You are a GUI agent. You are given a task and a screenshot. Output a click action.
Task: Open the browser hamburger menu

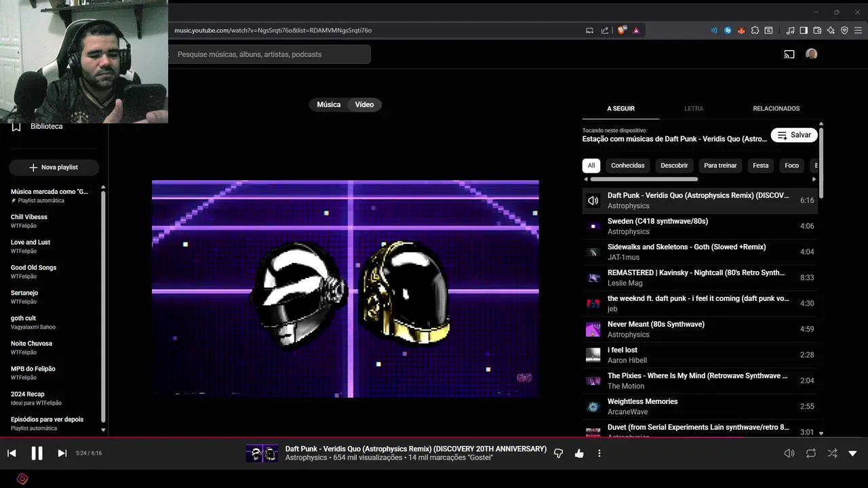coord(859,30)
